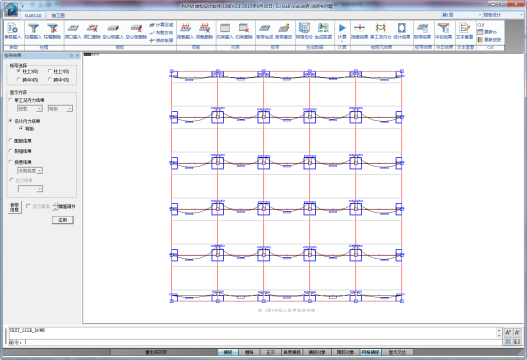Click the 参数输入 parameter input icon

(x=13, y=31)
